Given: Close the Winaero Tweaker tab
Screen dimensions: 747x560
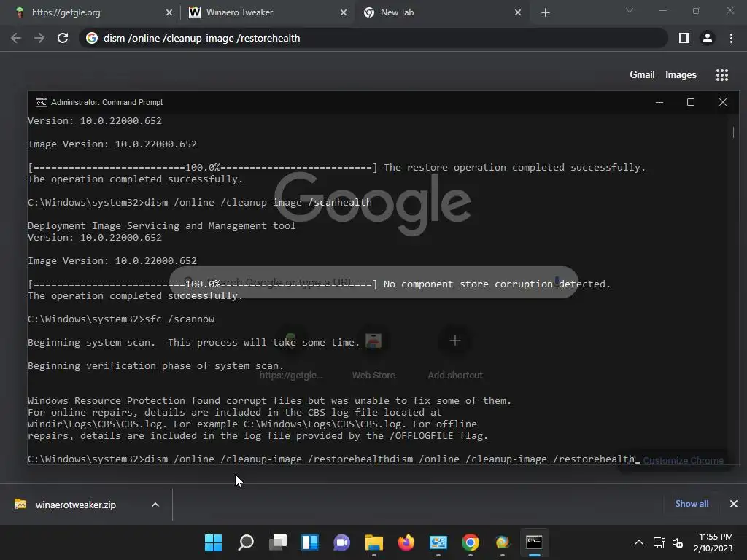Looking at the screenshot, I should pyautogui.click(x=343, y=12).
